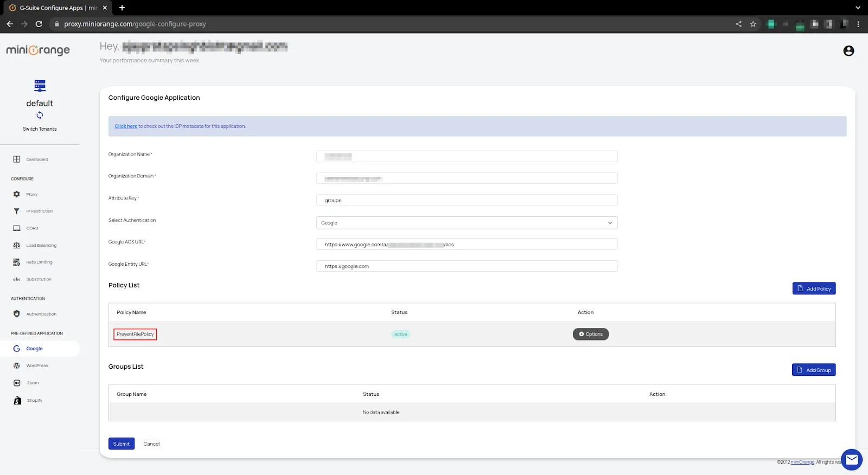Click the IP Restriction filter icon
868x475 pixels.
click(17, 211)
